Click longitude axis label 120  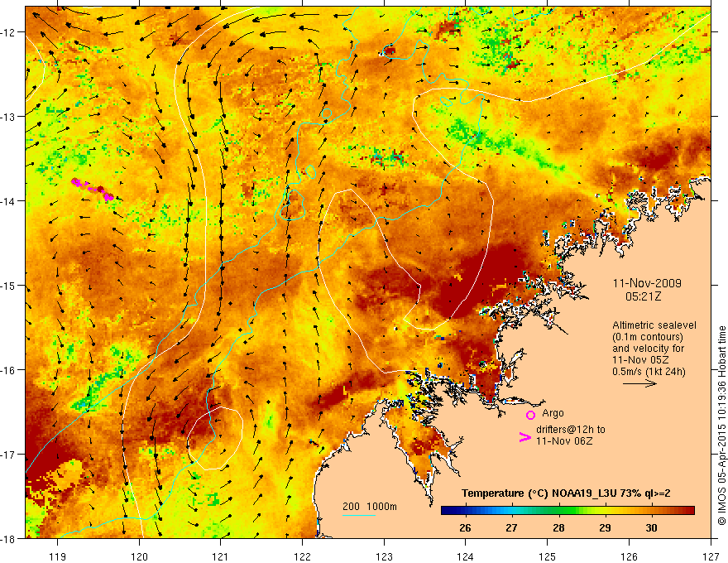point(139,556)
